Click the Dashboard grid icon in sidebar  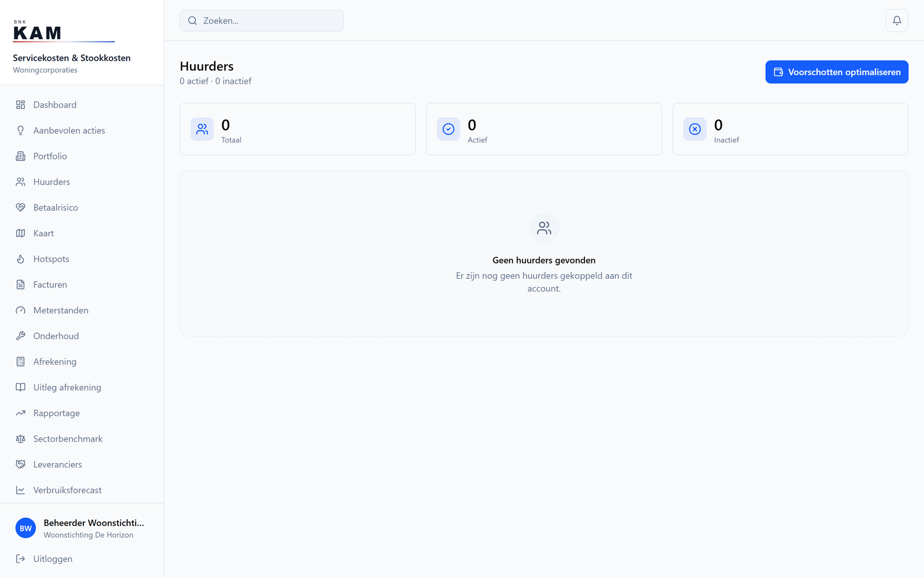coord(21,105)
